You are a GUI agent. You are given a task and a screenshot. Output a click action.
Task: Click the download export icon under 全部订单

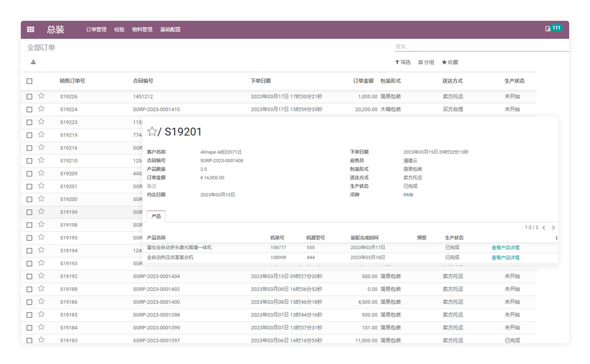[33, 62]
